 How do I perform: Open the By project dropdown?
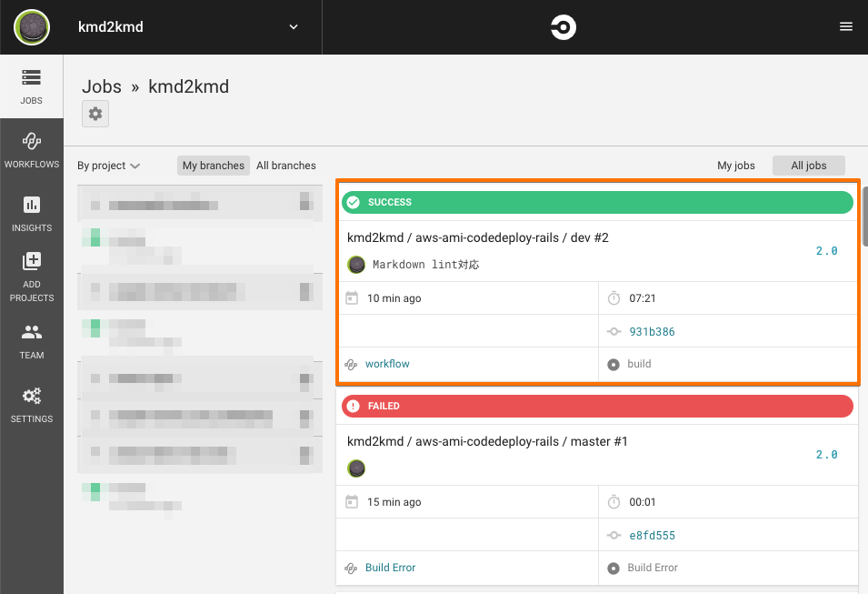tap(108, 166)
